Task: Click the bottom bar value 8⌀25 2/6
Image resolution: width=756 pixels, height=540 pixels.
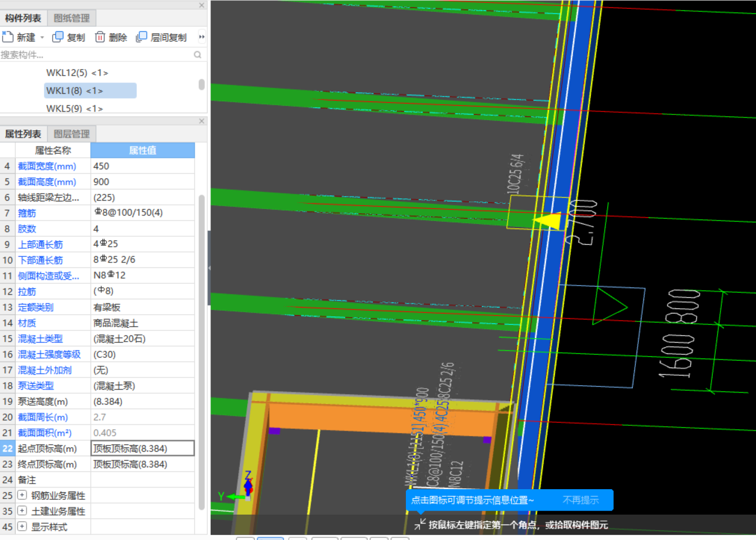Action: click(142, 260)
